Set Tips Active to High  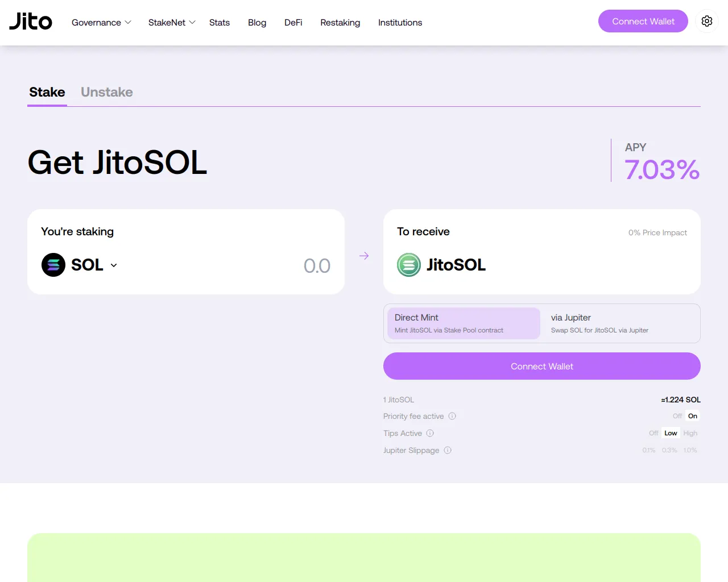click(690, 433)
